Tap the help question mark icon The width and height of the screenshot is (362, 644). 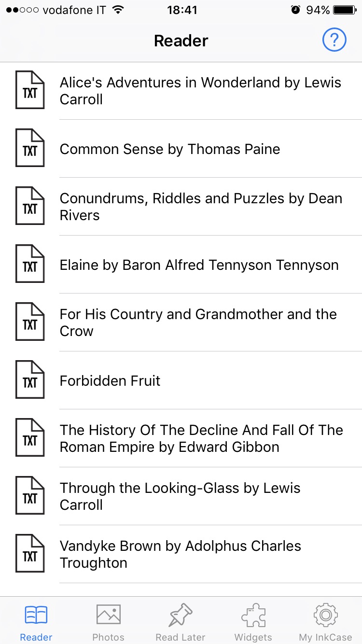coord(334,40)
